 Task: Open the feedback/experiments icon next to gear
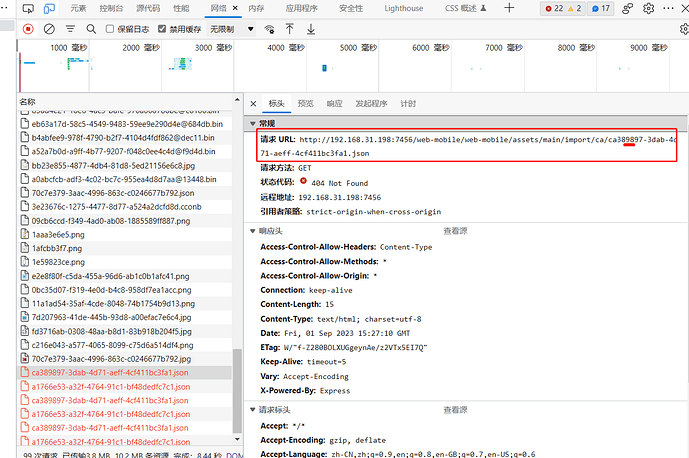[x=627, y=8]
